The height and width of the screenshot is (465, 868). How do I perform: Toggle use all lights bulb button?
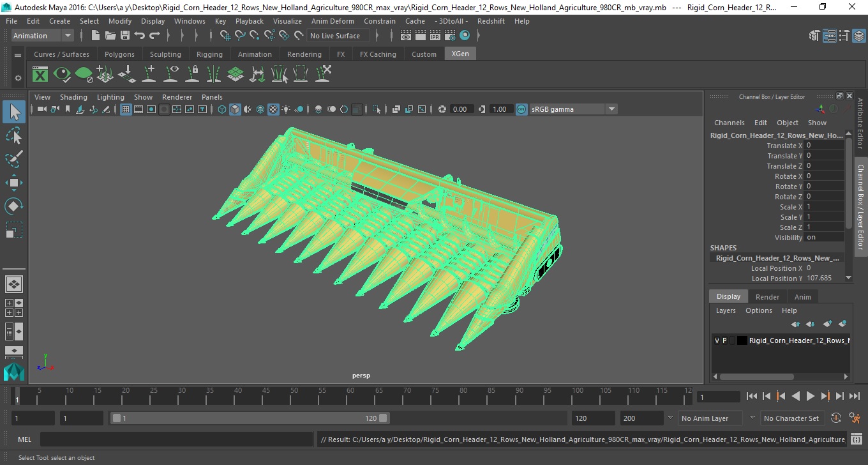[286, 109]
